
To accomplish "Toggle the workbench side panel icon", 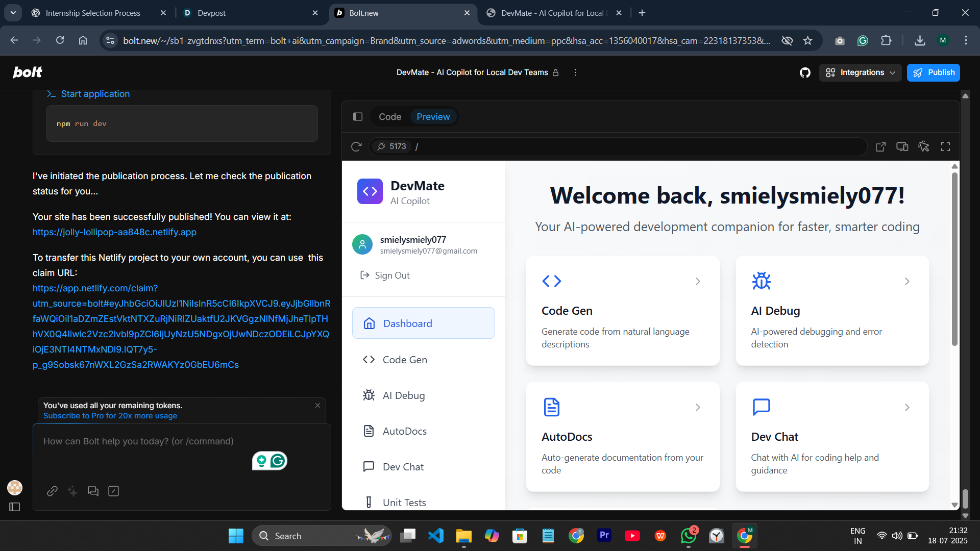I will click(358, 117).
